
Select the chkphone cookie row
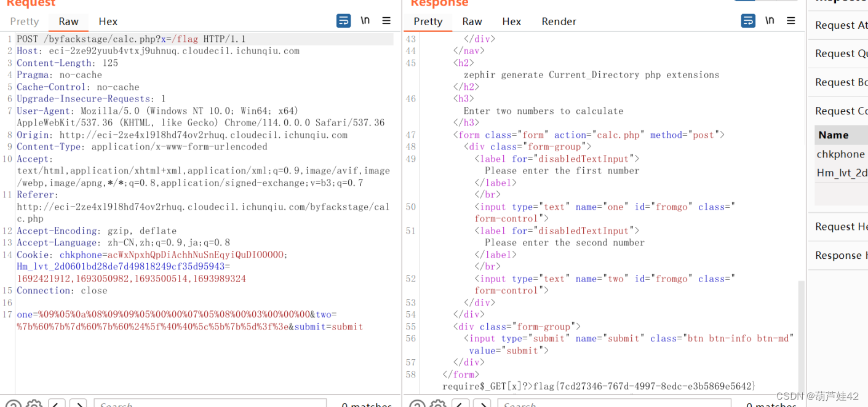[x=841, y=154]
